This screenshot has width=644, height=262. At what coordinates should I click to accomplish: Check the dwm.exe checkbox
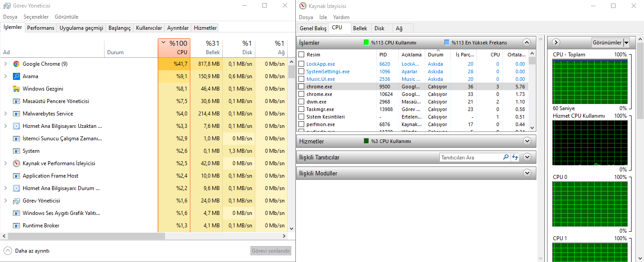[x=302, y=102]
